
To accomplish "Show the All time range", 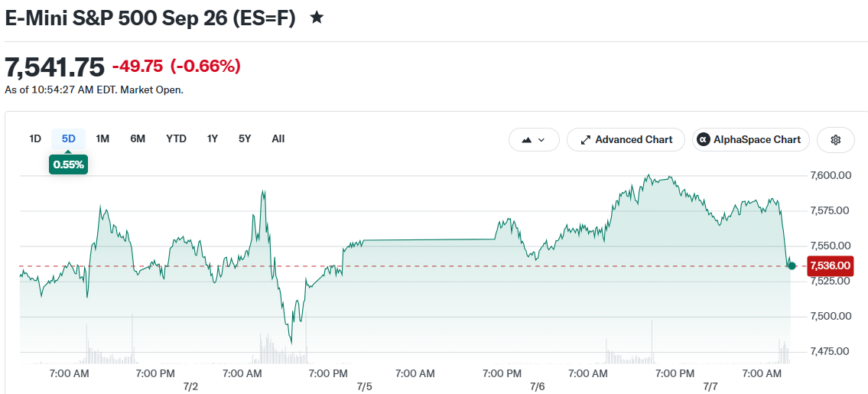I will [278, 138].
